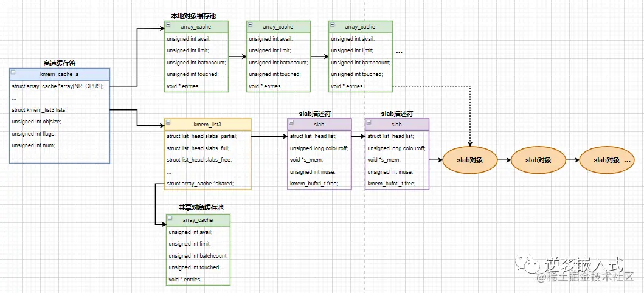Select 'void * entries' in the 共享对象缓存池 box

point(198,280)
